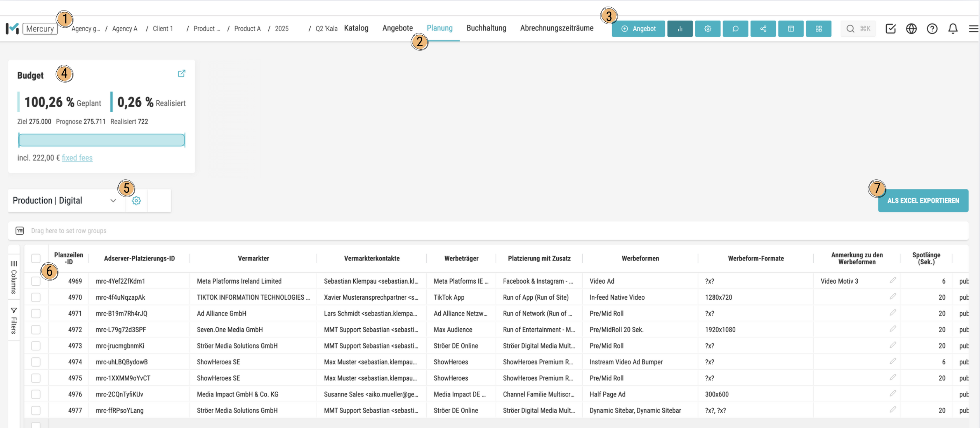Expand the Columns side panel
The height and width of the screenshot is (428, 980).
point(14,277)
